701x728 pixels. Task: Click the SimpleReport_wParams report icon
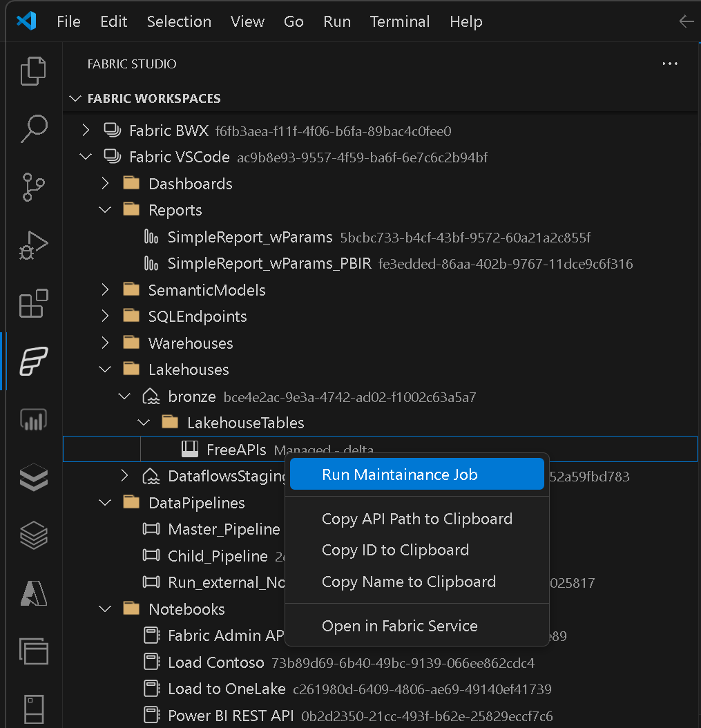pyautogui.click(x=151, y=237)
